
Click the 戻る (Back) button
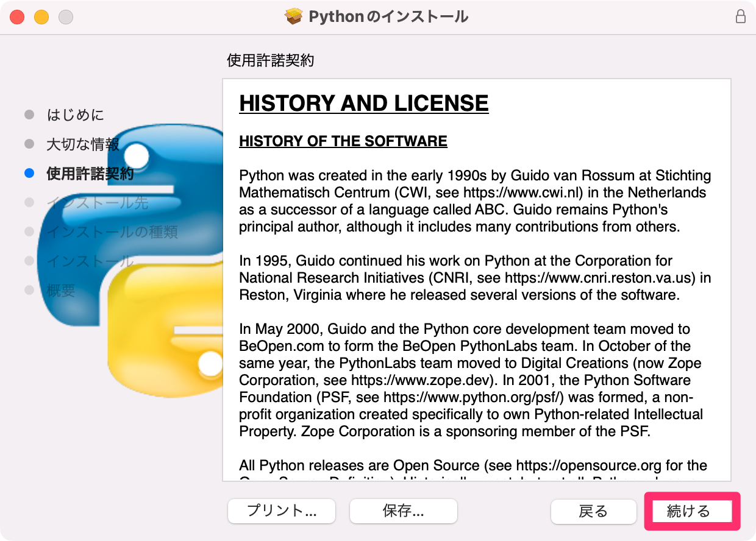(x=593, y=511)
